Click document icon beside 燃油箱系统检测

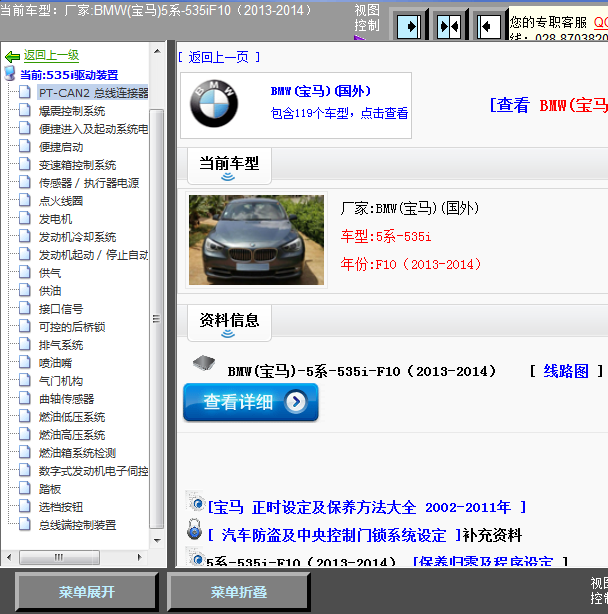tap(25, 452)
